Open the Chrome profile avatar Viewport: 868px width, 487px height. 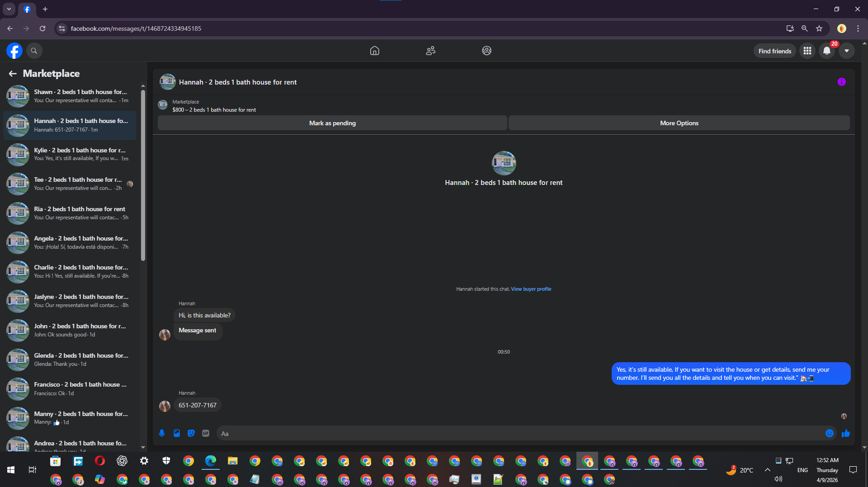tap(841, 28)
